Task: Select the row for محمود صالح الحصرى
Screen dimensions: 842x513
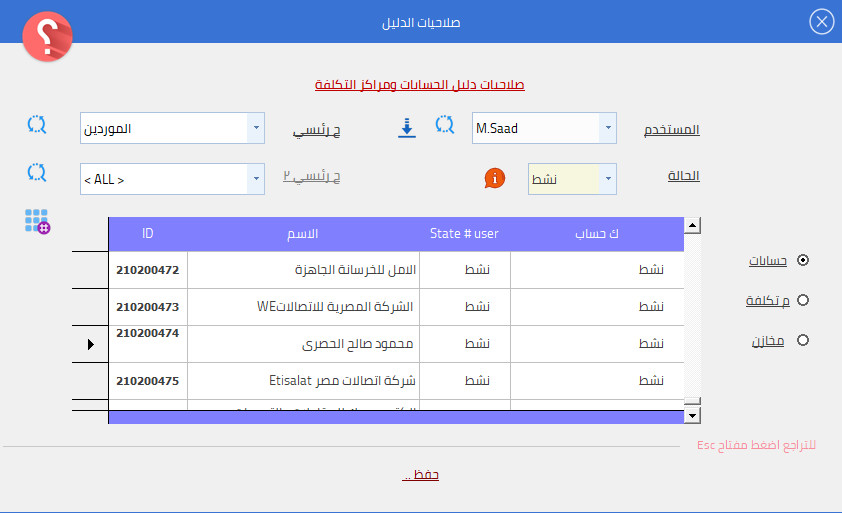Action: [348, 344]
